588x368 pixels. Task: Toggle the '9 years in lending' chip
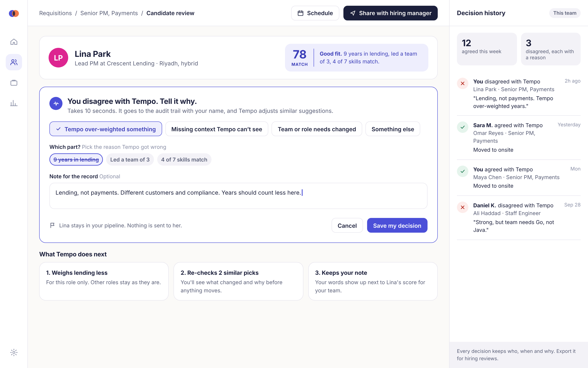coord(76,159)
